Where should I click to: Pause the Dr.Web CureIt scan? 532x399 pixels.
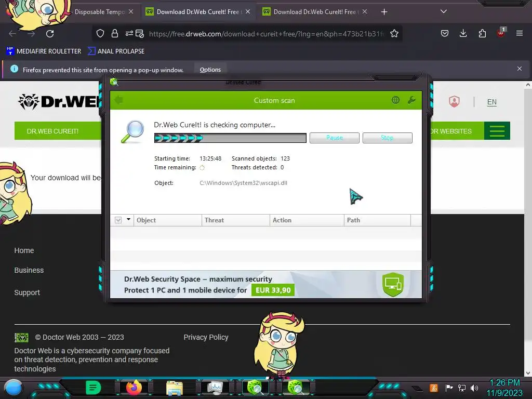[x=335, y=138]
